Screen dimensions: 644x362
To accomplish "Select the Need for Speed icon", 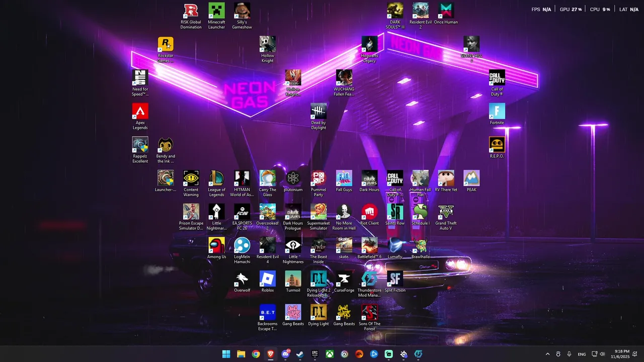I will click(140, 83).
